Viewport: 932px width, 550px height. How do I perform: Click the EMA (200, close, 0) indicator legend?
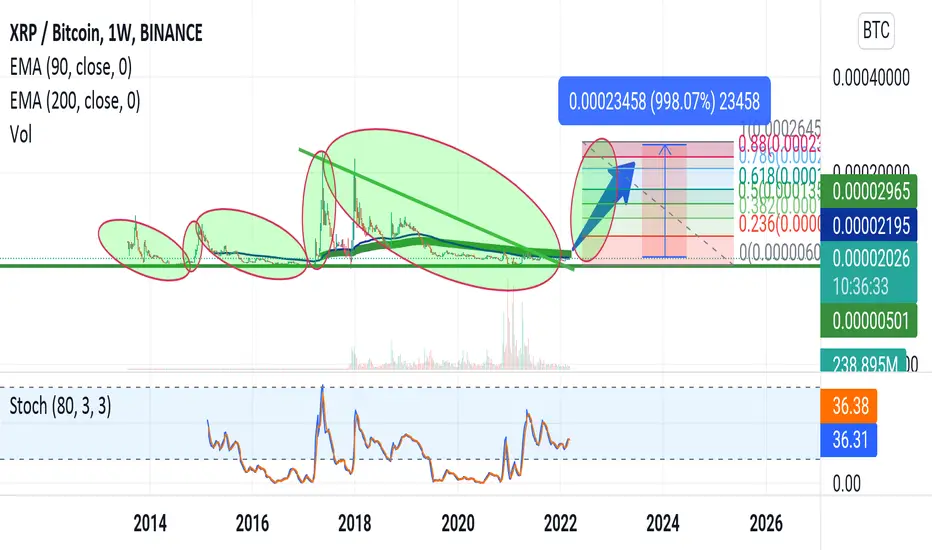75,100
